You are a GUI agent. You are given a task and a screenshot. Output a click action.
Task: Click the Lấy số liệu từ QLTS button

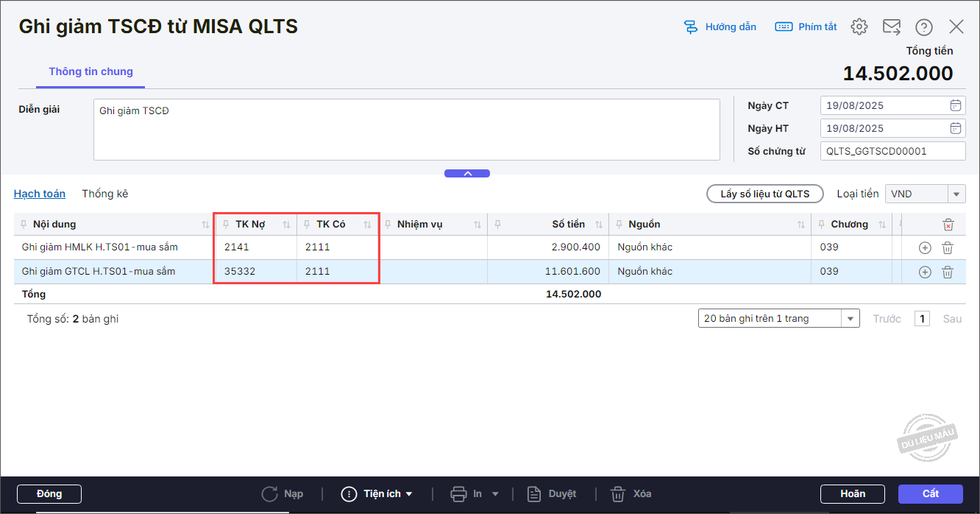click(x=764, y=194)
